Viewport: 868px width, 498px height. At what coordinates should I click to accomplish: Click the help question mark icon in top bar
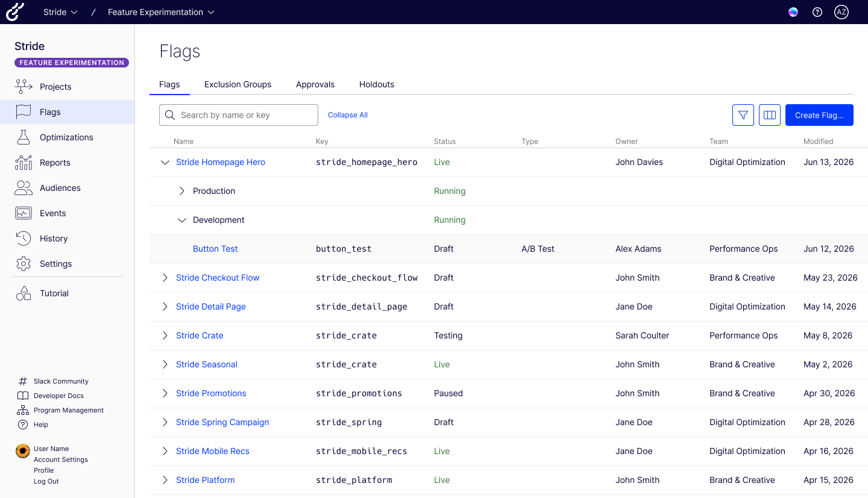817,12
